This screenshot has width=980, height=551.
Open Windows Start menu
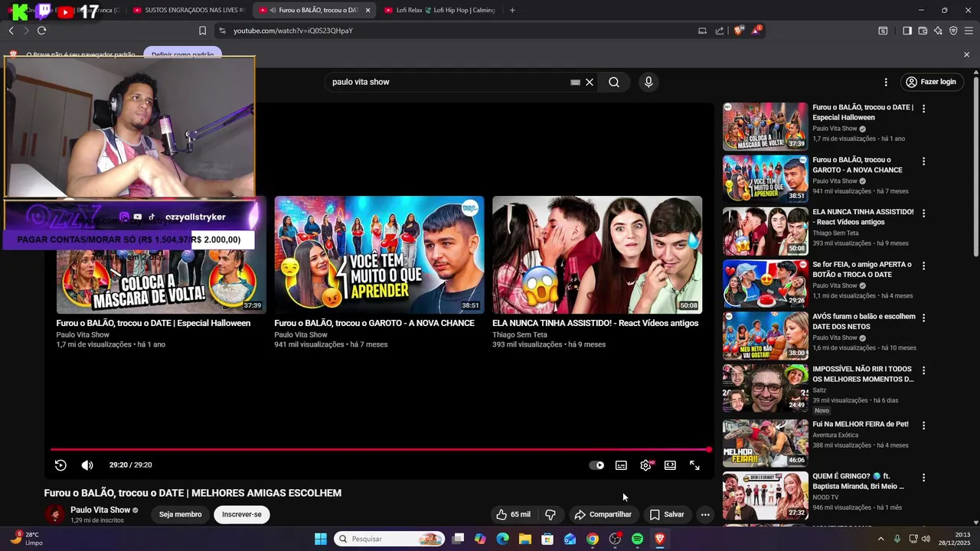[x=321, y=539]
